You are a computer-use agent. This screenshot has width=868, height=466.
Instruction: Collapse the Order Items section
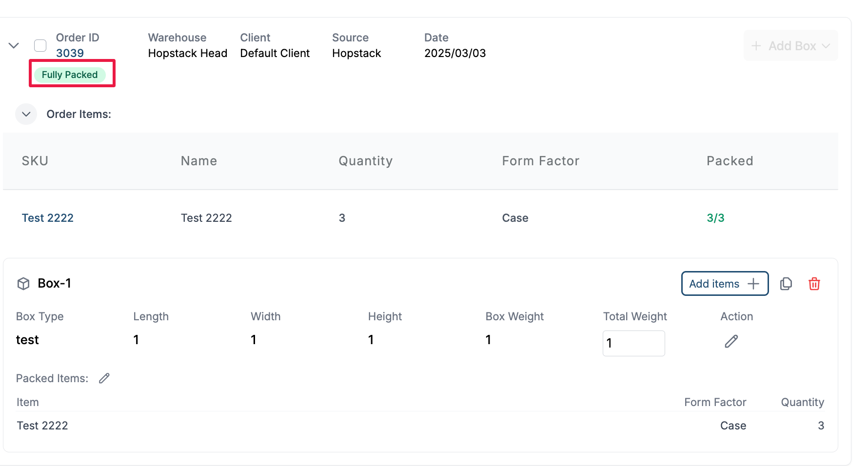coord(26,114)
